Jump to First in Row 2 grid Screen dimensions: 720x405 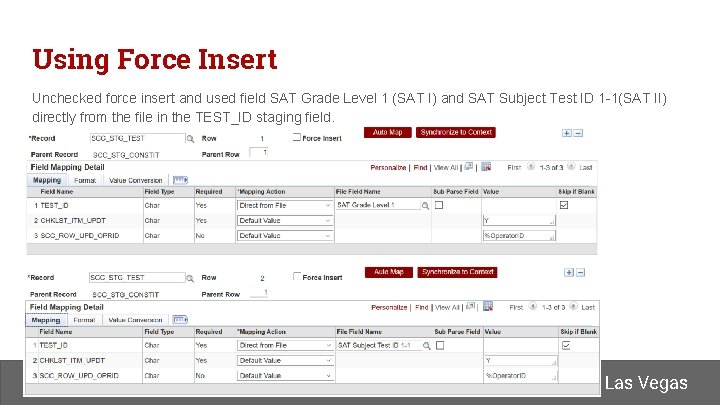click(x=516, y=307)
